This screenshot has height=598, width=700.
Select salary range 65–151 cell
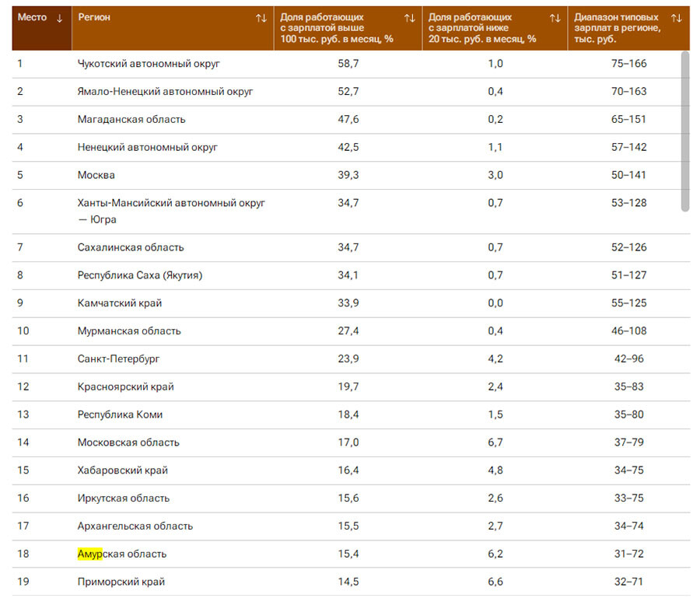(x=628, y=119)
